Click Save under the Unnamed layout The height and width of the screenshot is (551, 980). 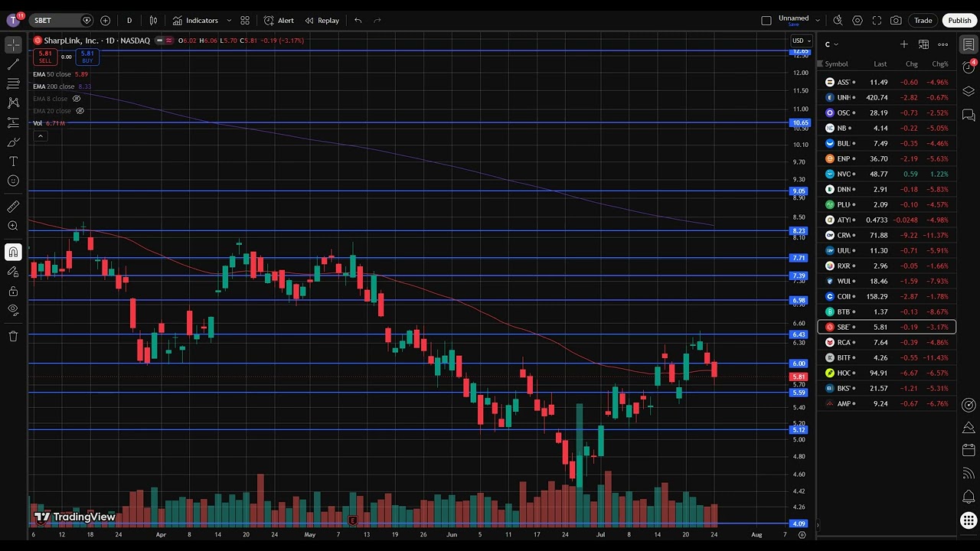(793, 24)
